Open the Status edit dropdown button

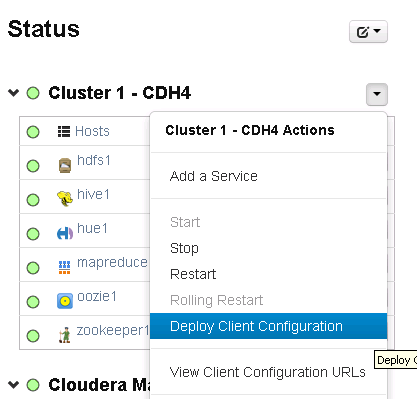(x=368, y=32)
